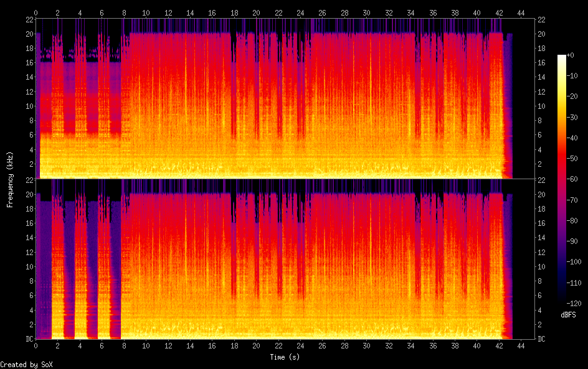588x369 pixels.
Task: Click the "0" tick on the top time axis
Action: click(x=36, y=12)
